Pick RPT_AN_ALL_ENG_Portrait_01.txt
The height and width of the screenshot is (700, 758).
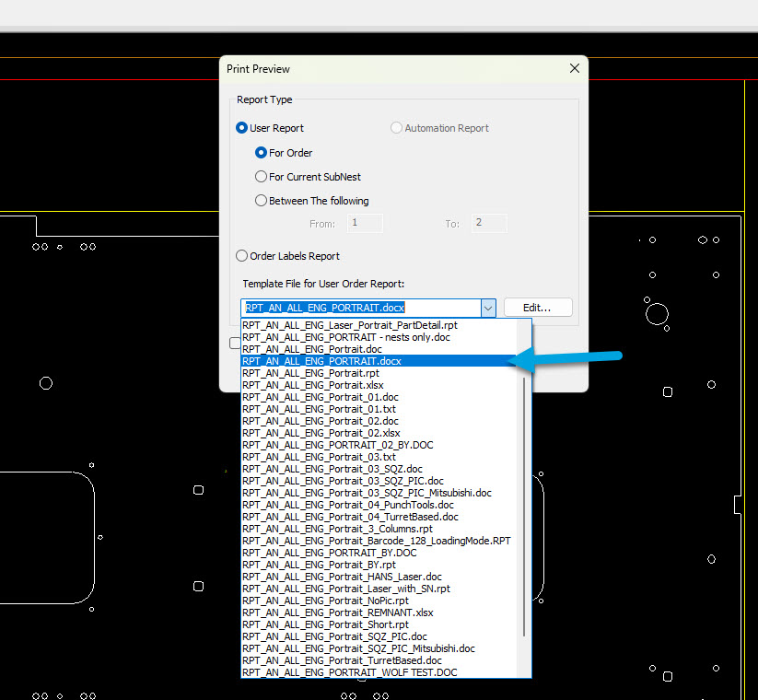[379, 409]
